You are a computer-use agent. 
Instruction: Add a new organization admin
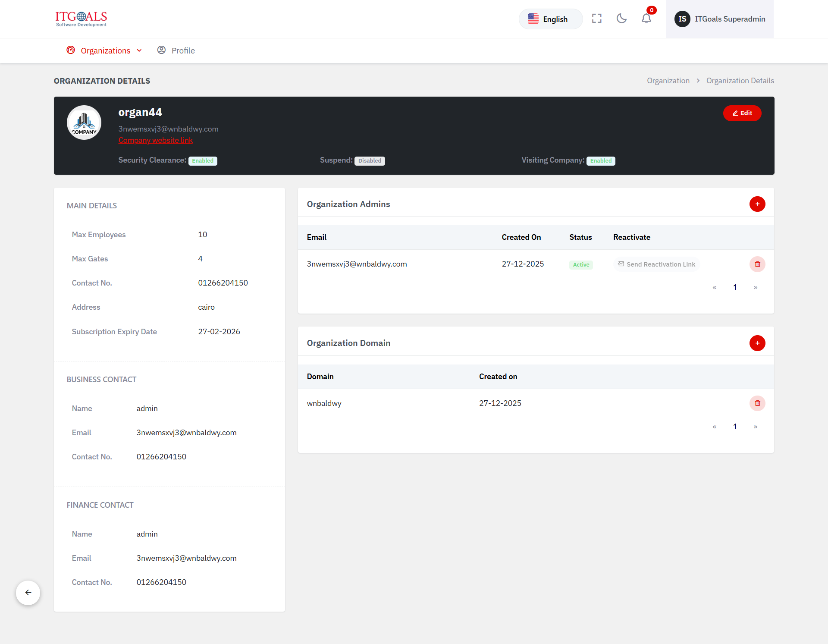click(x=757, y=204)
